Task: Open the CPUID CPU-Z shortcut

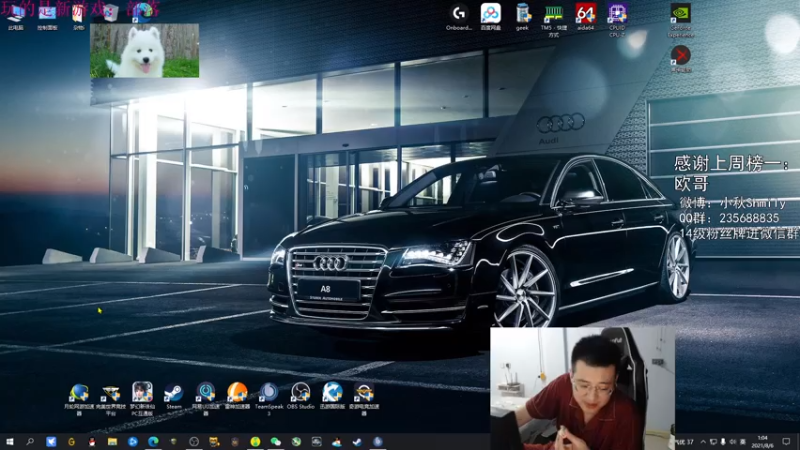Action: point(617,20)
